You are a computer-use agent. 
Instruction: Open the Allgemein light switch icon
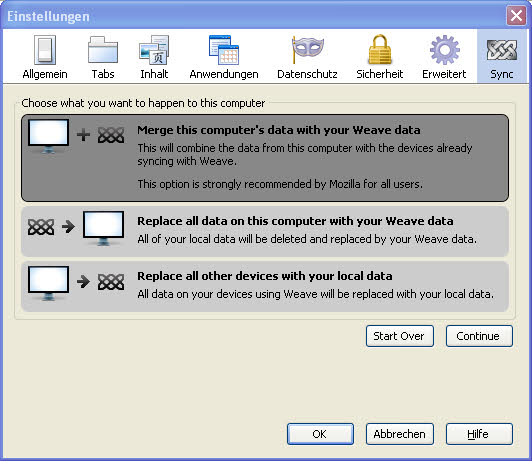tap(45, 50)
